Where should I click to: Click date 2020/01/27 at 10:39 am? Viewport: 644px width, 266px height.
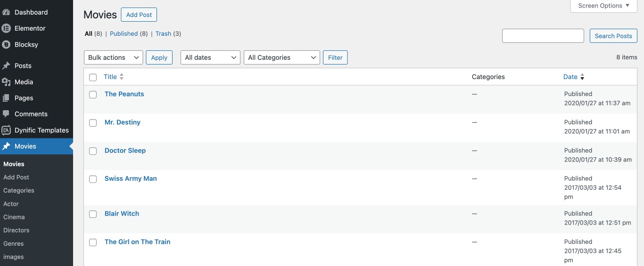coord(598,160)
